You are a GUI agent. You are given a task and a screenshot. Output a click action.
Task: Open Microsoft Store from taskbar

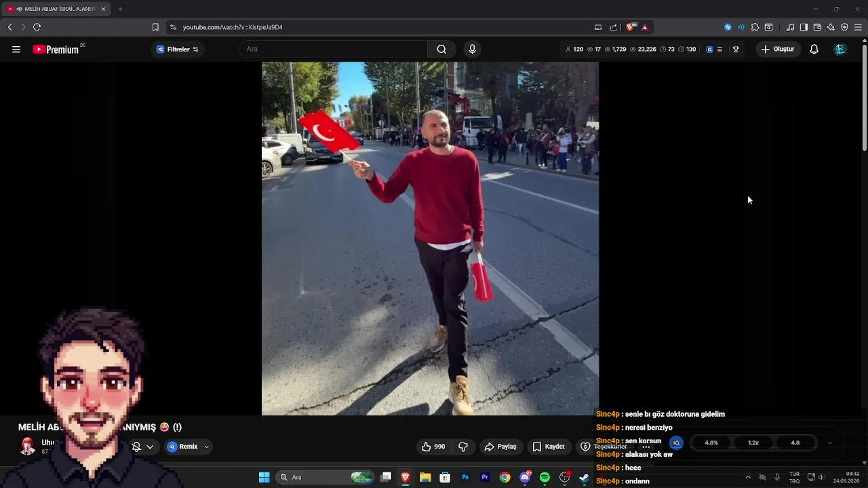445,477
